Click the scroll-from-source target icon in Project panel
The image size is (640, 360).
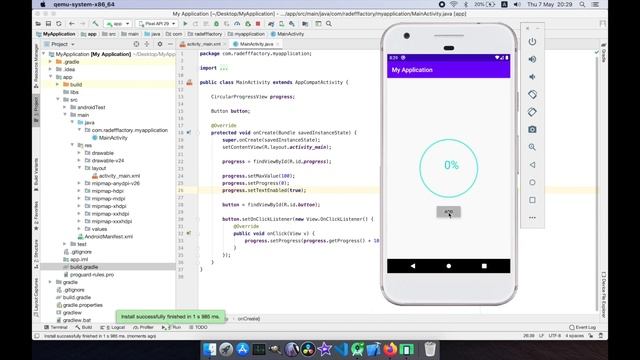click(x=136, y=44)
